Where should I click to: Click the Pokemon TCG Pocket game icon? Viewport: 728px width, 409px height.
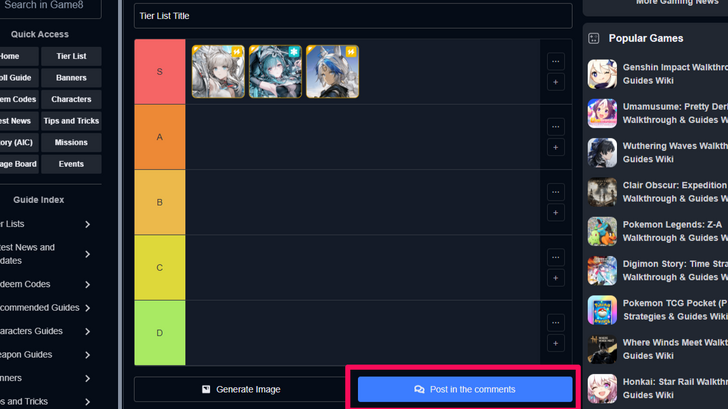(x=602, y=310)
